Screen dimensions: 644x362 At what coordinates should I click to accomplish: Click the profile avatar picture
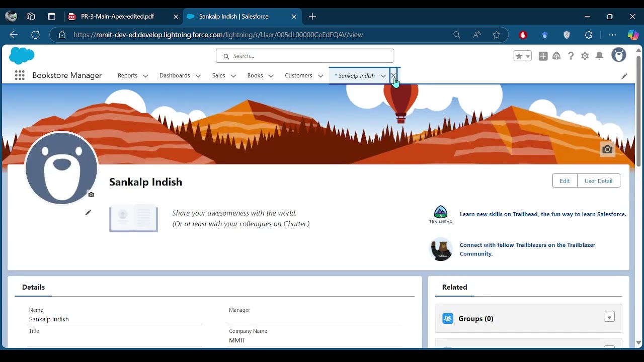point(61,168)
